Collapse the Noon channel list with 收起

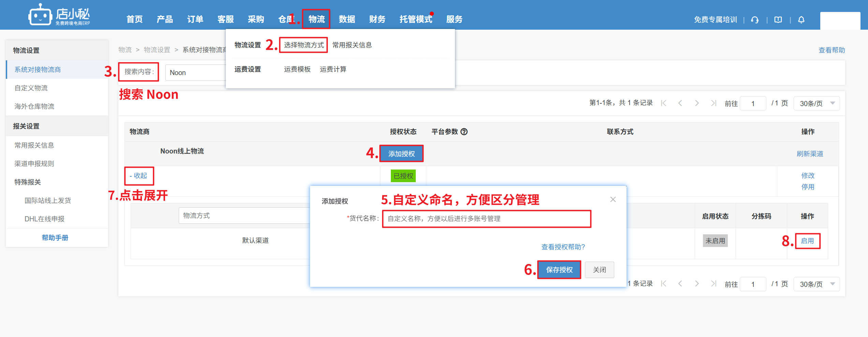(x=139, y=176)
